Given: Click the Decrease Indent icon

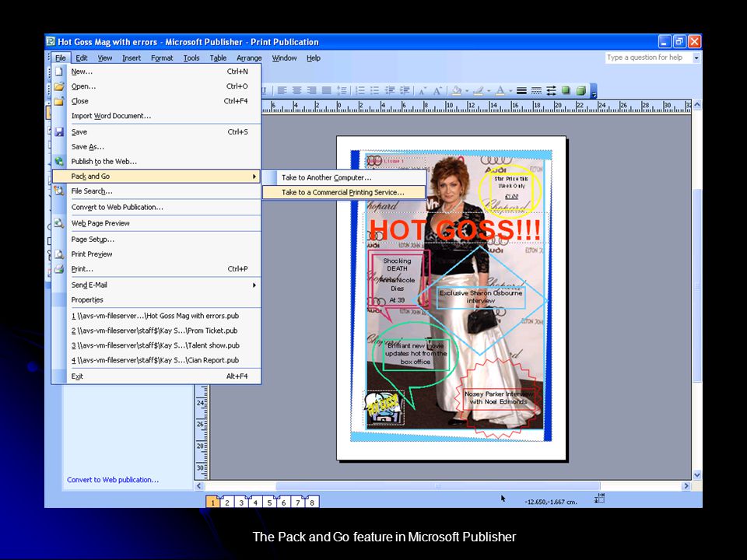Looking at the screenshot, I should [390, 90].
